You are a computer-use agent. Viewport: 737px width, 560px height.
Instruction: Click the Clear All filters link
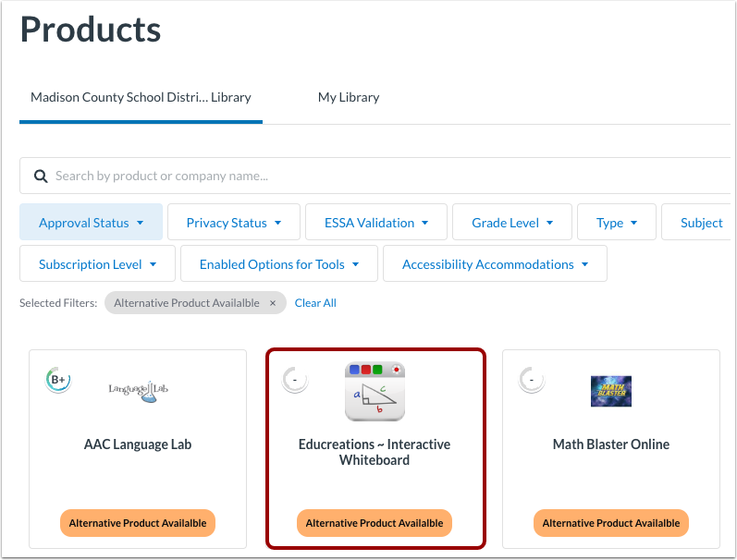[315, 303]
